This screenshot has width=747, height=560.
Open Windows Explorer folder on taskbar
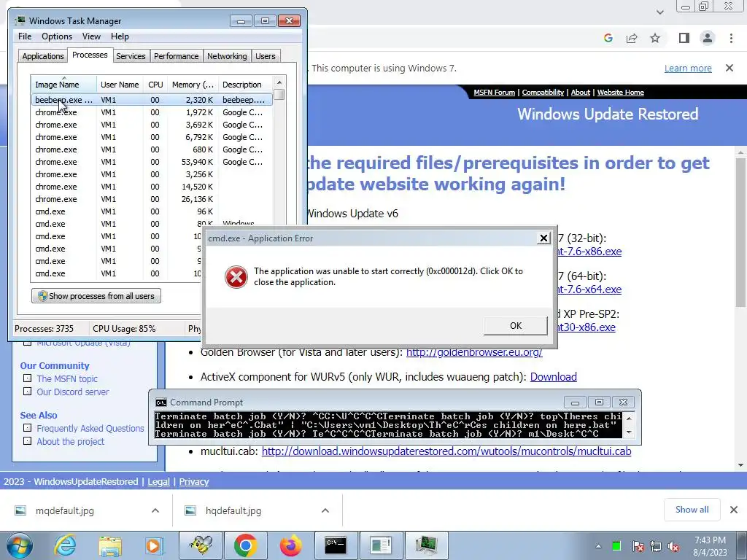pyautogui.click(x=110, y=545)
